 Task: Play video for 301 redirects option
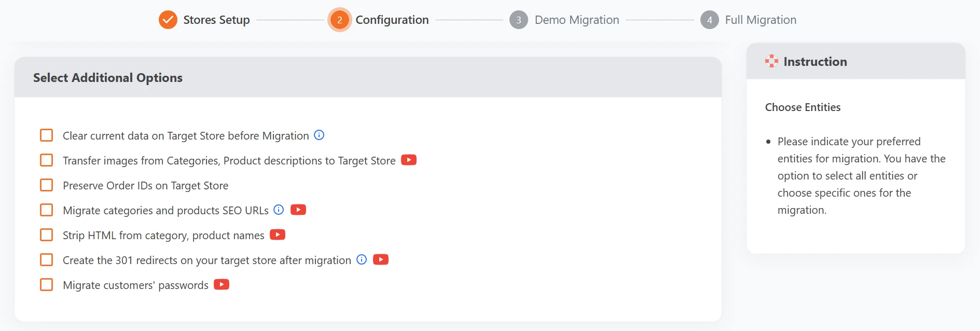pyautogui.click(x=381, y=259)
